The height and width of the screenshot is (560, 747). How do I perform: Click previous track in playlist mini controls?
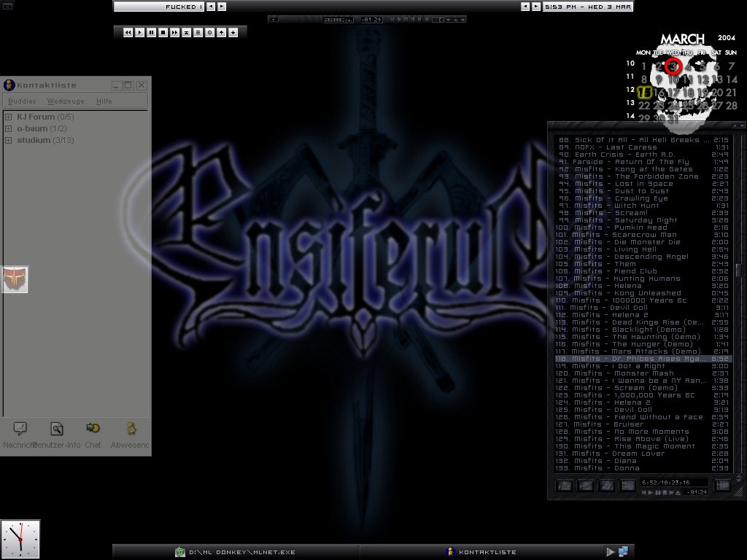click(644, 492)
